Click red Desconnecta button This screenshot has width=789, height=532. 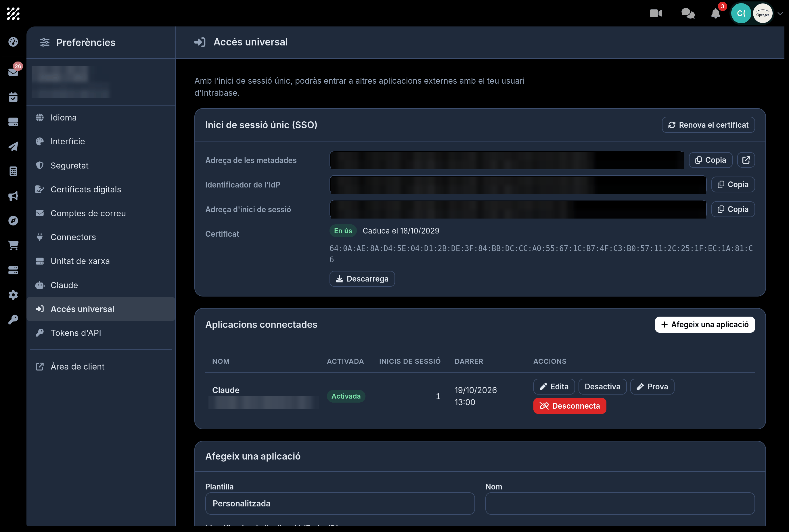click(570, 406)
